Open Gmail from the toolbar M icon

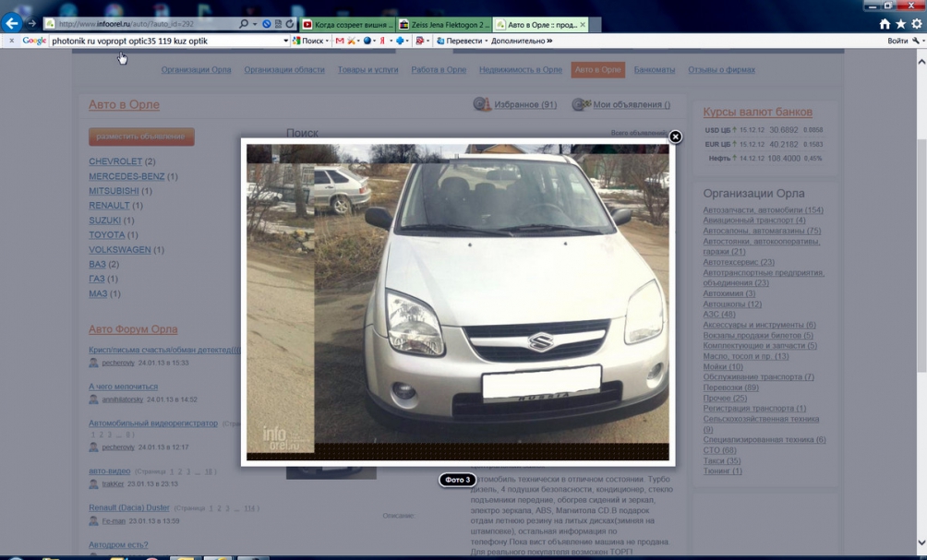click(340, 41)
